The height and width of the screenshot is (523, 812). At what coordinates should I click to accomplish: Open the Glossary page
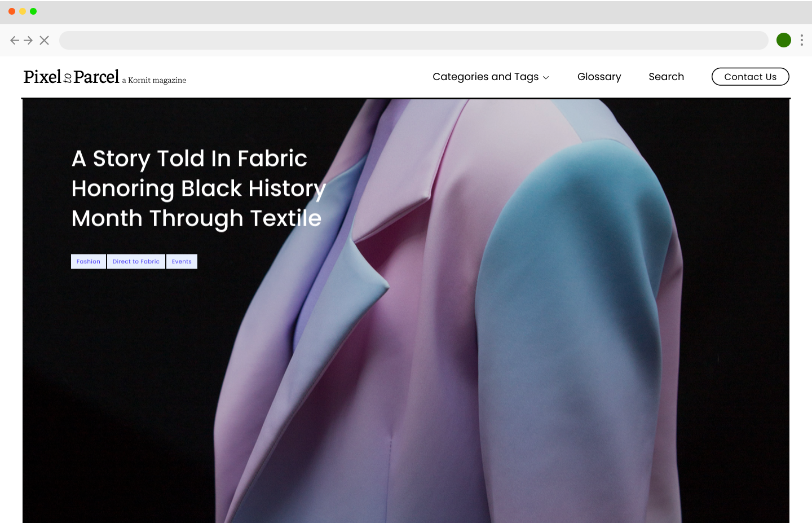coord(599,77)
